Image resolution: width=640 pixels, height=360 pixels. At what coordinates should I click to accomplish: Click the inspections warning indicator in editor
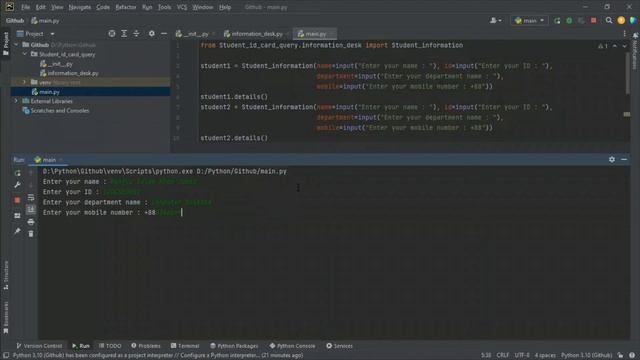click(x=603, y=46)
